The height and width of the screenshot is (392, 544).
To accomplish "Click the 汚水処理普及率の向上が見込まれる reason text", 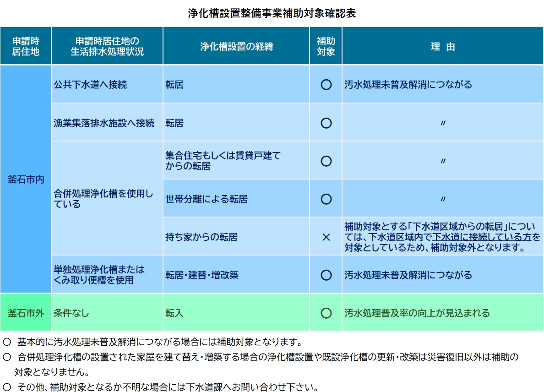I will tap(417, 313).
